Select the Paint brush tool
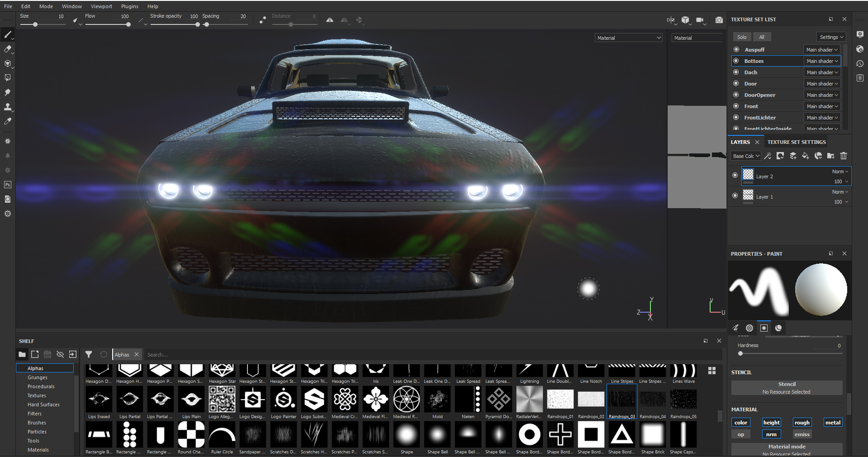Screen dimensions: 868x457 pyautogui.click(x=8, y=34)
